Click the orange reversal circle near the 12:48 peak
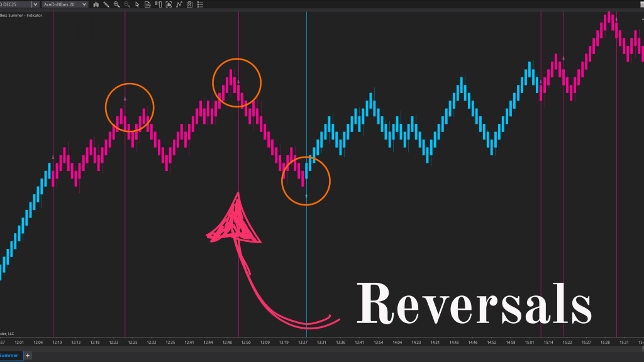Viewport: 644px width, 362px height. (237, 83)
